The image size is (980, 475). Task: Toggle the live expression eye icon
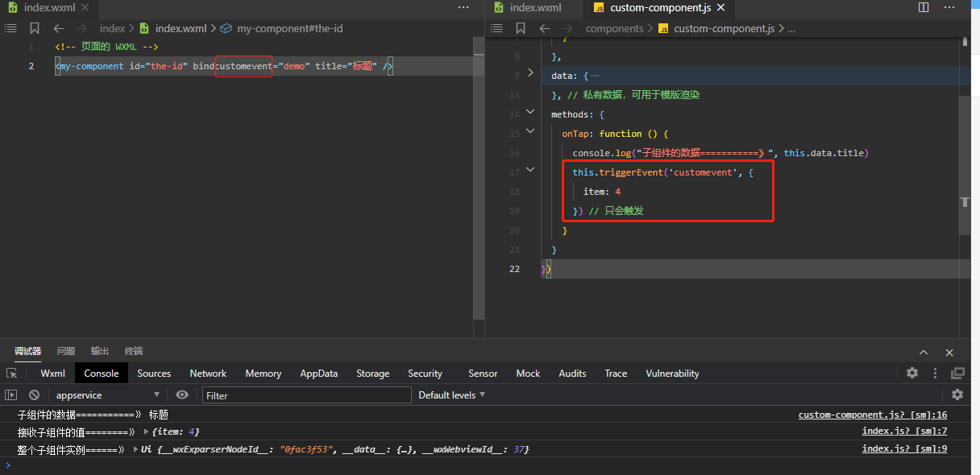pos(182,395)
